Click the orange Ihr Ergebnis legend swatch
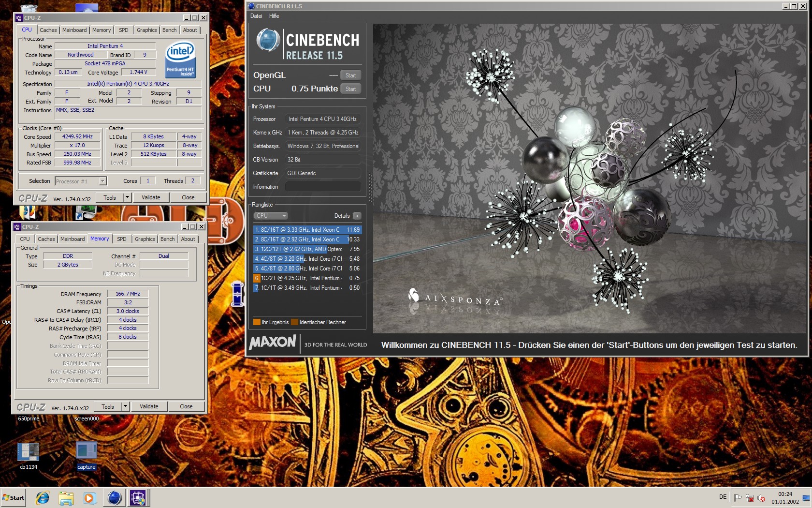812x508 pixels. 257,322
